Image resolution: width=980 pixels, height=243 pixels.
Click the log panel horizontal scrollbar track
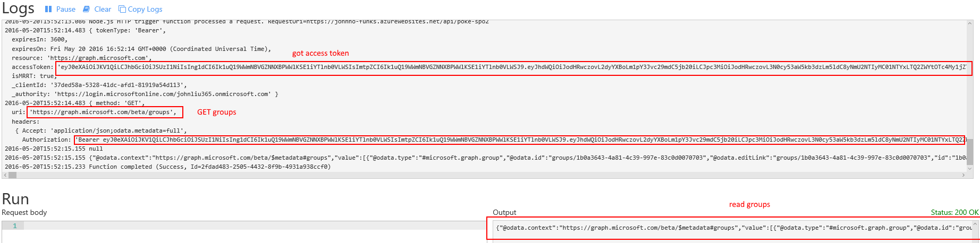(x=478, y=175)
